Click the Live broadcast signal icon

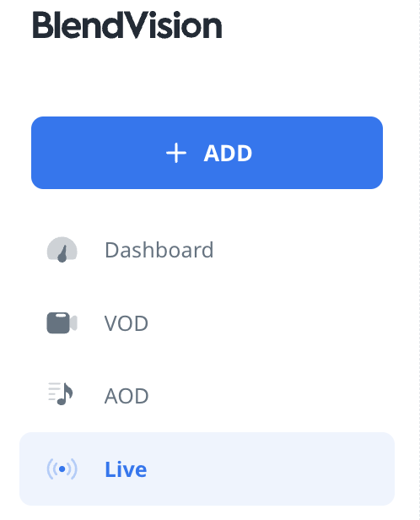(62, 469)
